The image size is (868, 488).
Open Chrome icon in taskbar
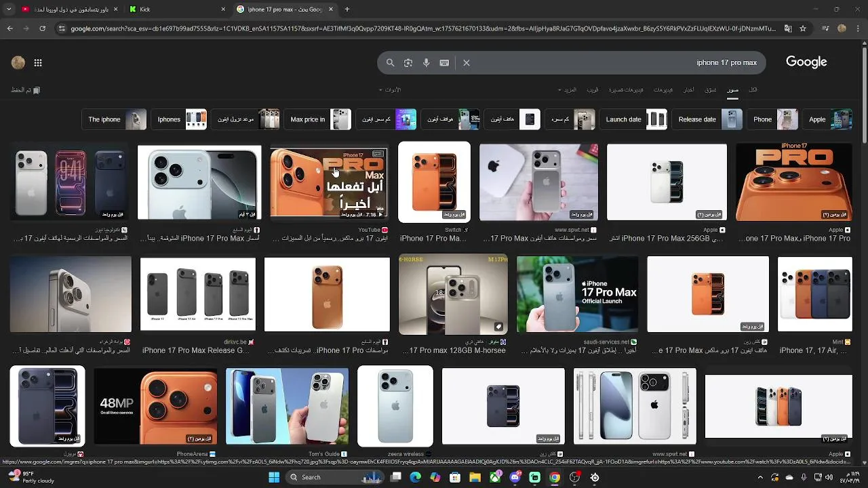coord(555,477)
